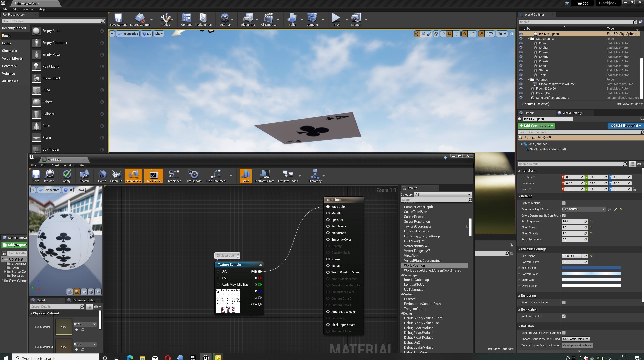
Task: Click Horizon Color swatch
Action: [591, 274]
